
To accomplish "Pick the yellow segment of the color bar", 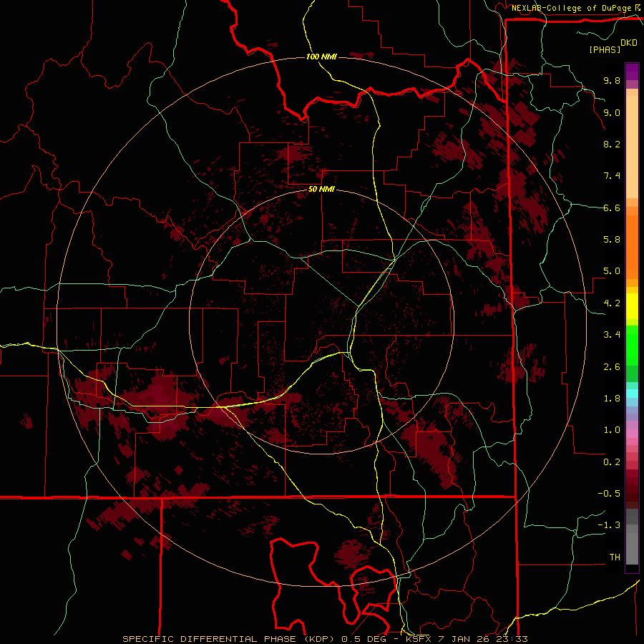I will [632, 306].
